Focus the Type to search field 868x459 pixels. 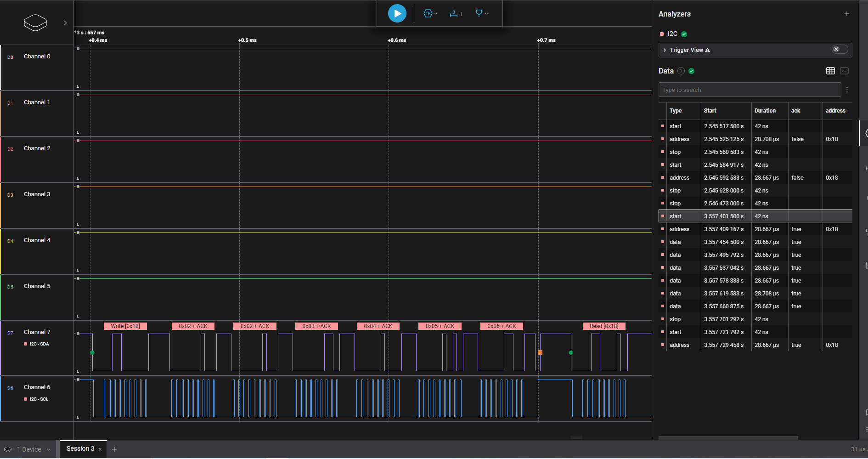click(x=750, y=90)
